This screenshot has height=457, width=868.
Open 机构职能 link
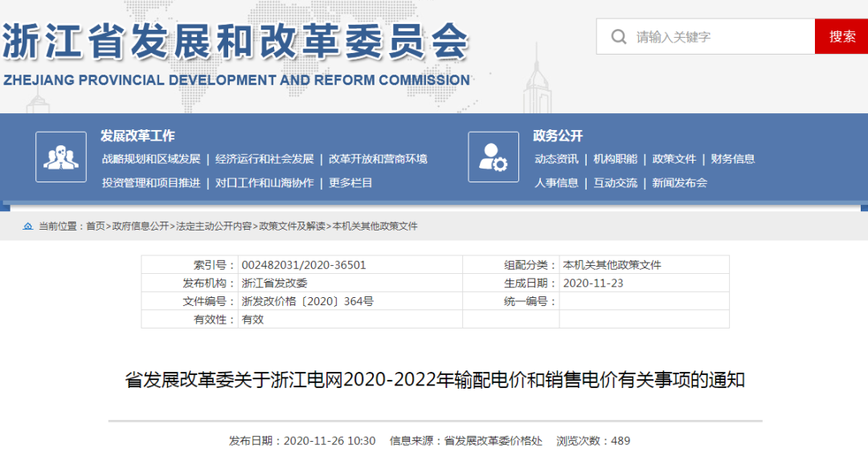click(x=616, y=159)
